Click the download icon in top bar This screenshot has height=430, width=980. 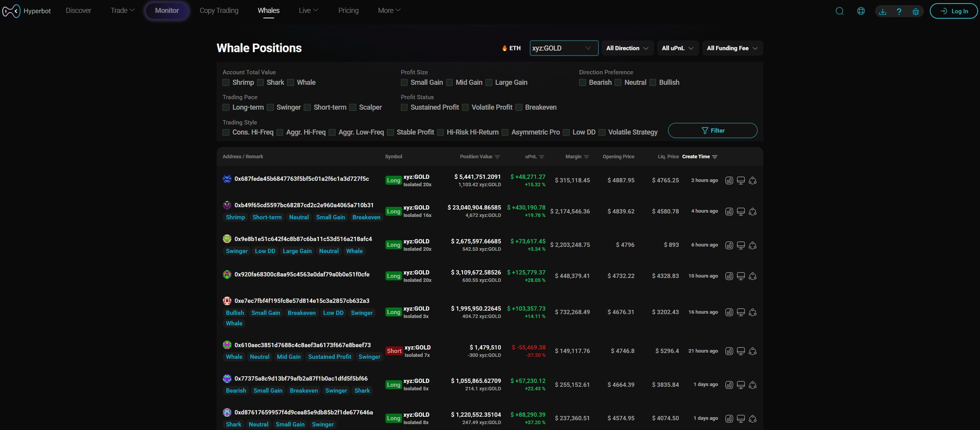tap(882, 11)
